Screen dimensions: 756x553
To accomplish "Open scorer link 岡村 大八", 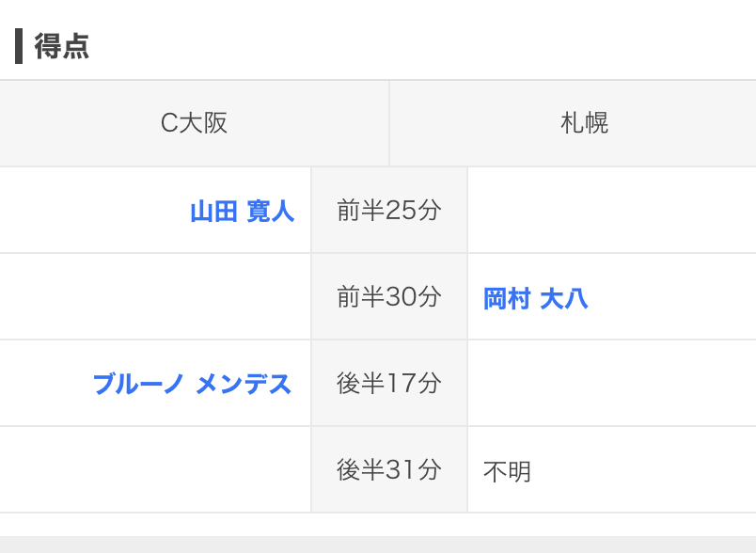I will 535,299.
